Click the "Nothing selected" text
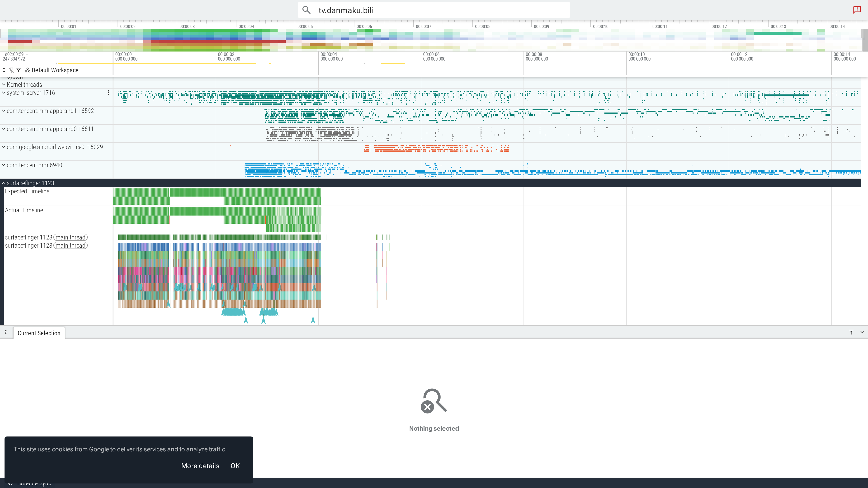 [434, 428]
